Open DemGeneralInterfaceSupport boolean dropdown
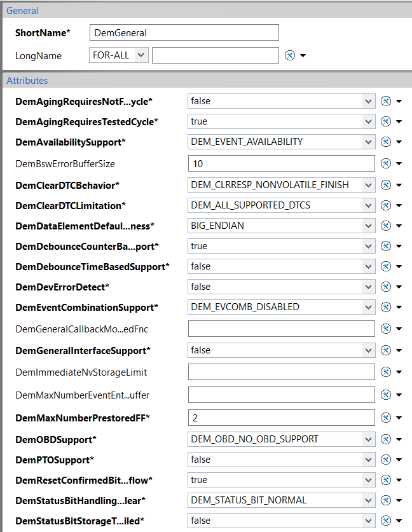The image size is (412, 532). coord(281,350)
